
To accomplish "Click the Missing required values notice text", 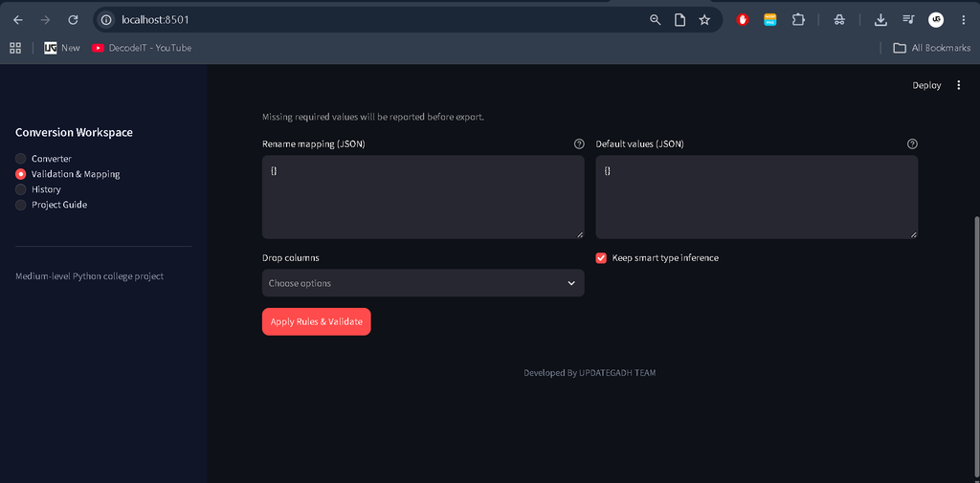I will coord(373,117).
